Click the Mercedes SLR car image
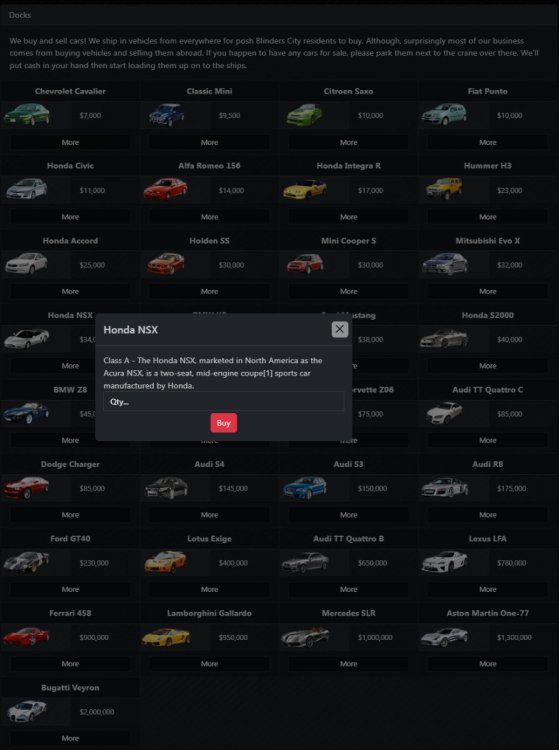Screen dimensions: 559x750 (x=305, y=637)
